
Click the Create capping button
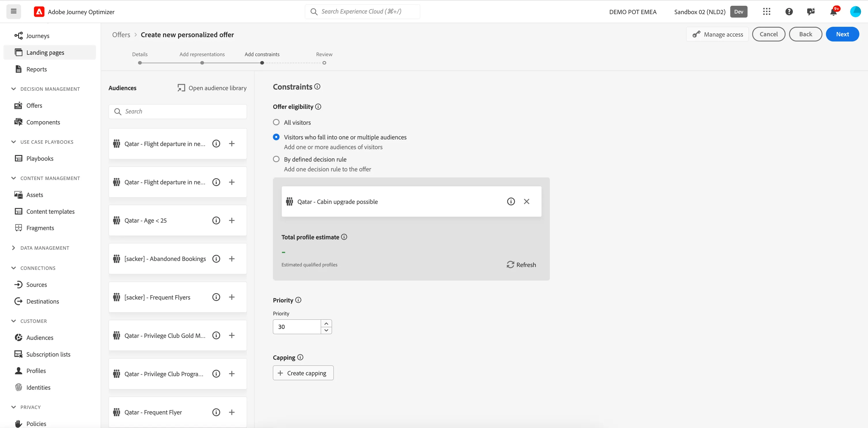303,373
